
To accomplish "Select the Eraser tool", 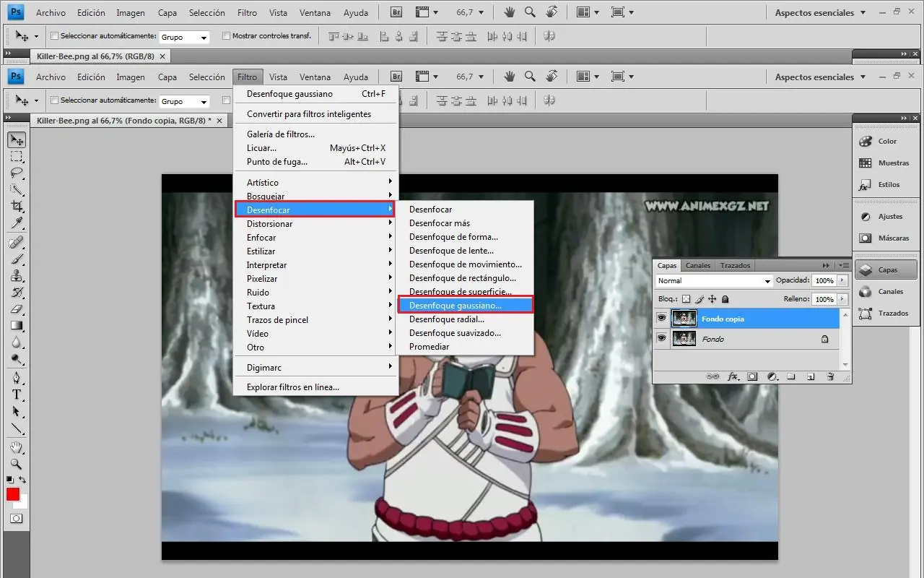I will [17, 309].
